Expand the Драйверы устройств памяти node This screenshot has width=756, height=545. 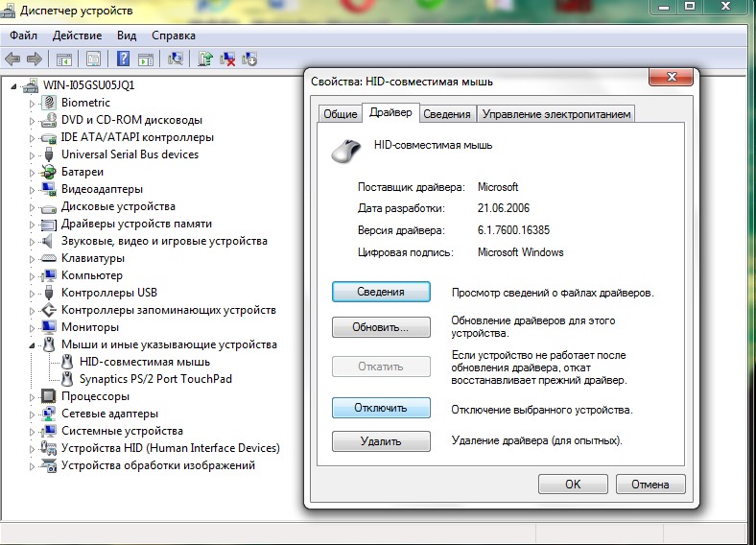(32, 225)
